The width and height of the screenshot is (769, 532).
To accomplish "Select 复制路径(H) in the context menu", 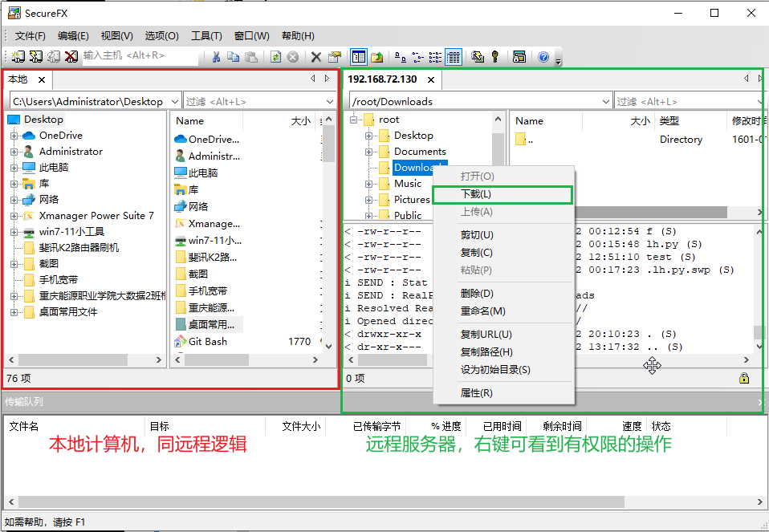I will coord(503,352).
